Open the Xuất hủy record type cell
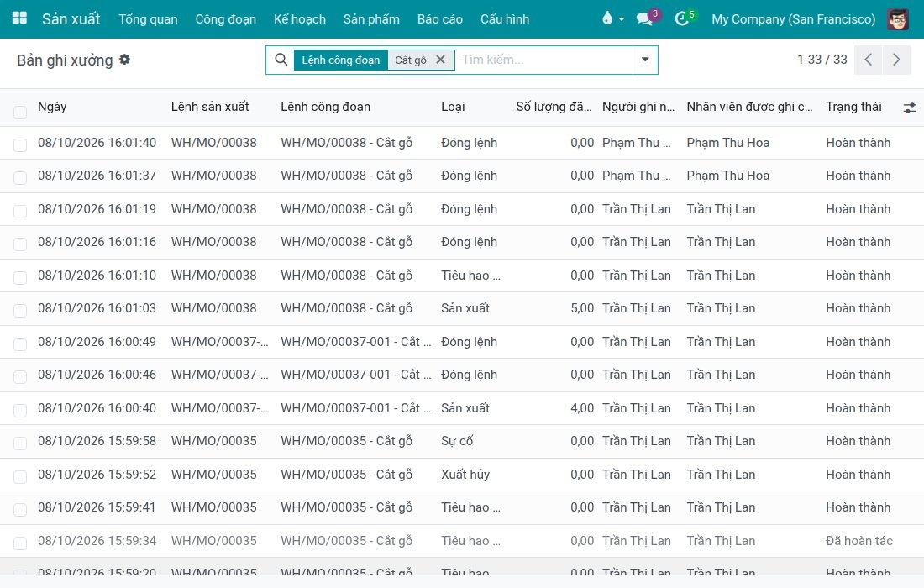 [x=465, y=475]
